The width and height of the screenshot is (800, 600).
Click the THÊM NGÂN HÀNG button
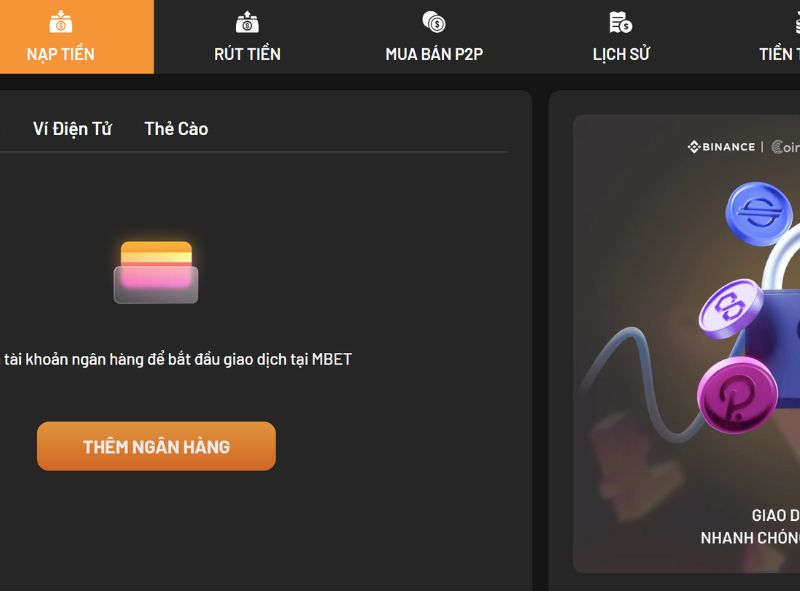click(x=156, y=446)
